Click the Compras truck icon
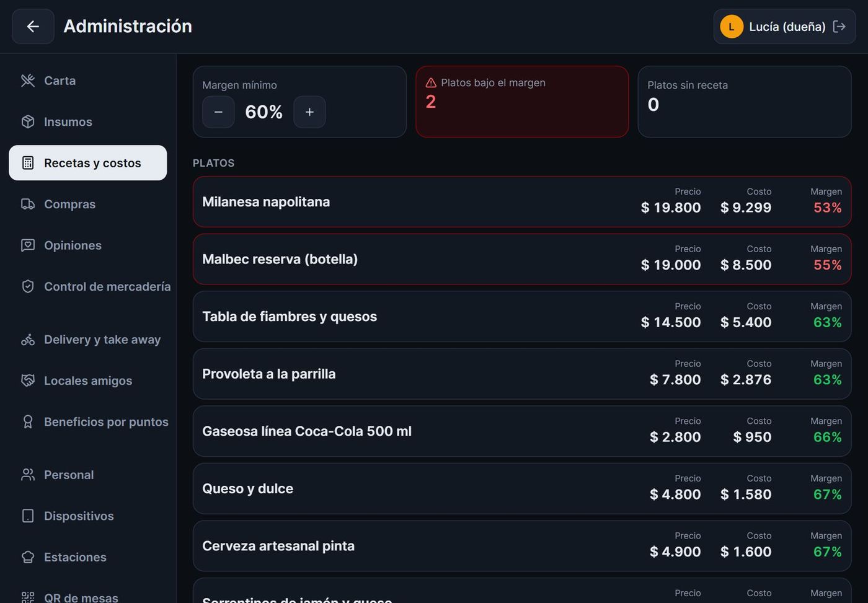The width and height of the screenshot is (868, 603). click(x=28, y=204)
